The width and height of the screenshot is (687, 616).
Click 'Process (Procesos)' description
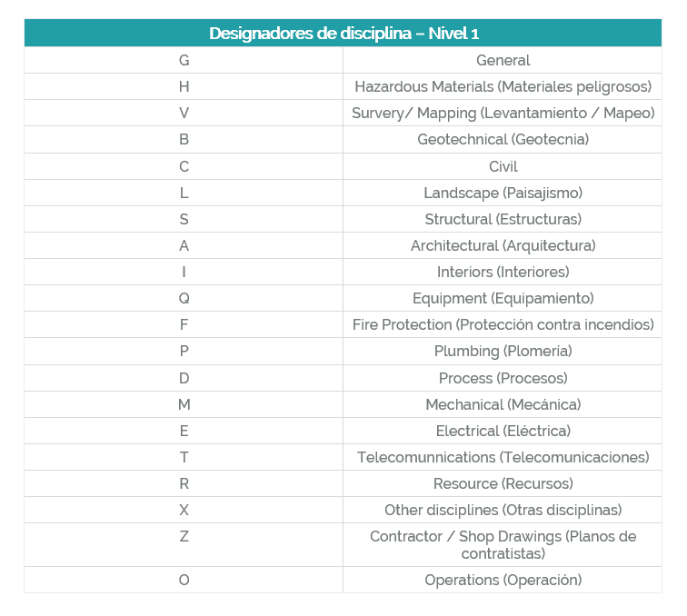coord(503,378)
